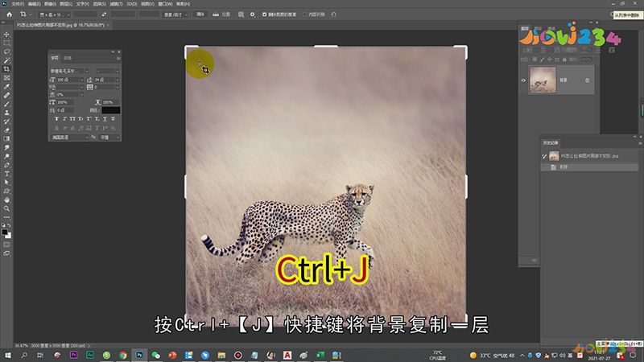Screen dimensions: 644x362
Task: Select the Frame tool
Action: (x=6, y=77)
